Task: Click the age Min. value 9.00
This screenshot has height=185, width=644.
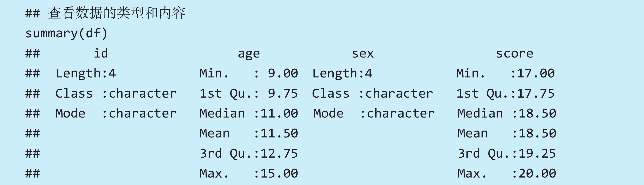Action: coord(283,73)
